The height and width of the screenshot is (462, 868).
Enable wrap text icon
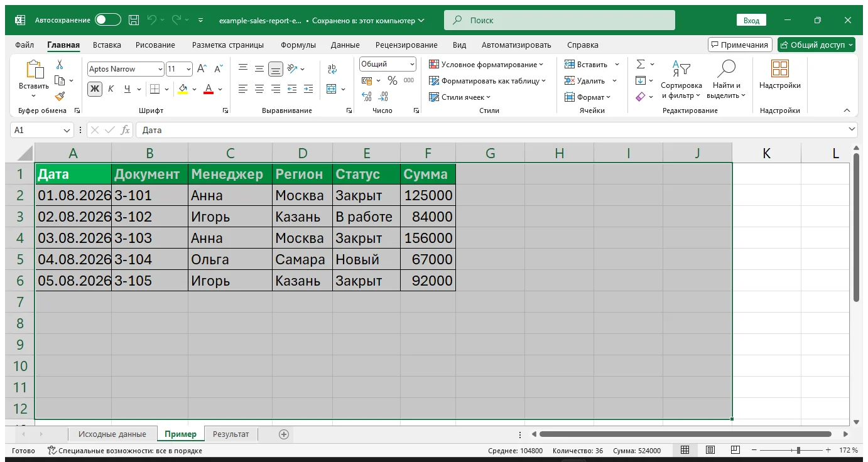point(332,69)
